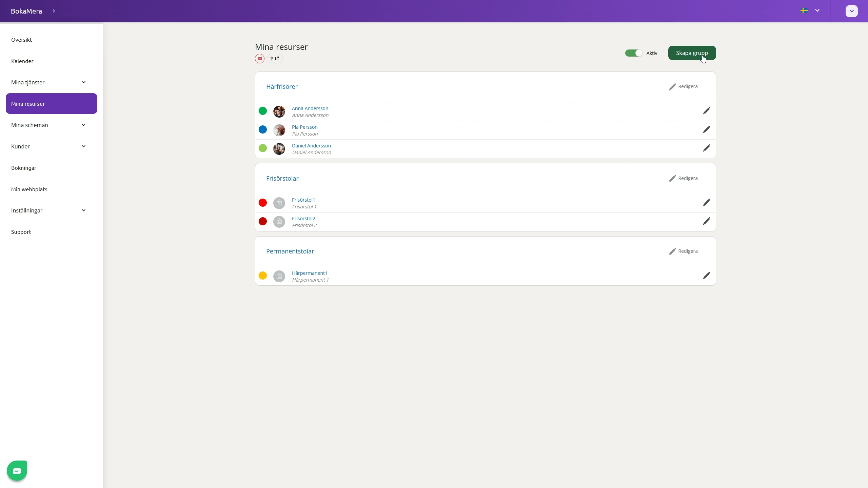Open the Frisörstol1 resource link
Viewport: 868px width, 488px height.
coord(303,200)
